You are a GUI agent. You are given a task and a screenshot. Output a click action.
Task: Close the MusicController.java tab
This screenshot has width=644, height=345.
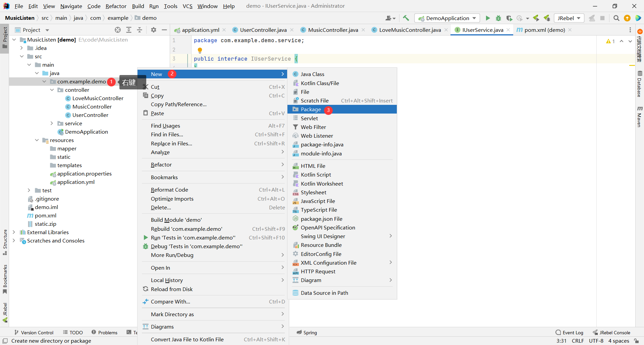[x=363, y=30]
